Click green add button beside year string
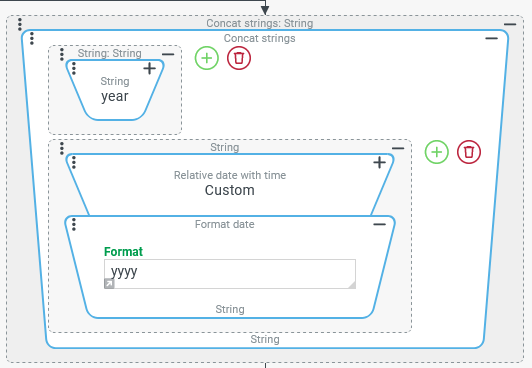This screenshot has height=368, width=532. click(207, 58)
